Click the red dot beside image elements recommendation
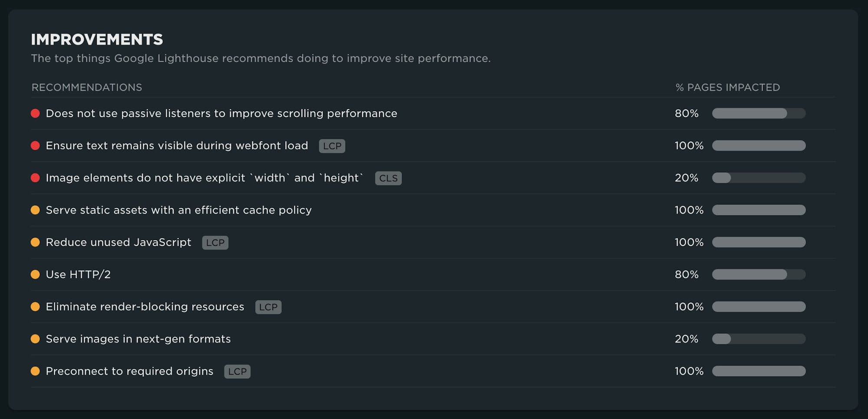This screenshot has width=868, height=419. click(35, 178)
